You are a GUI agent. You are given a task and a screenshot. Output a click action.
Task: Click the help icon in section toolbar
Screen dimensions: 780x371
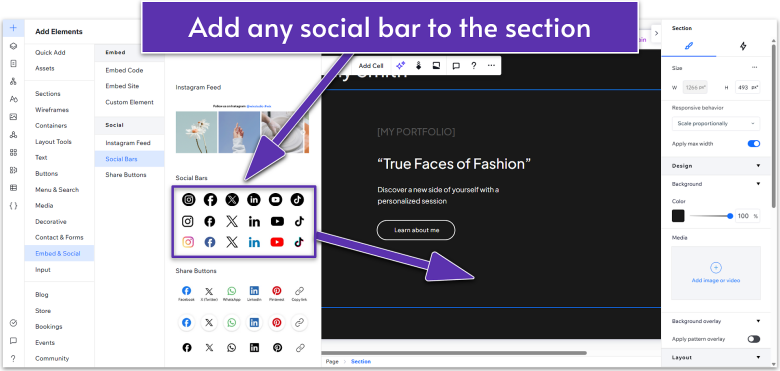tap(474, 66)
